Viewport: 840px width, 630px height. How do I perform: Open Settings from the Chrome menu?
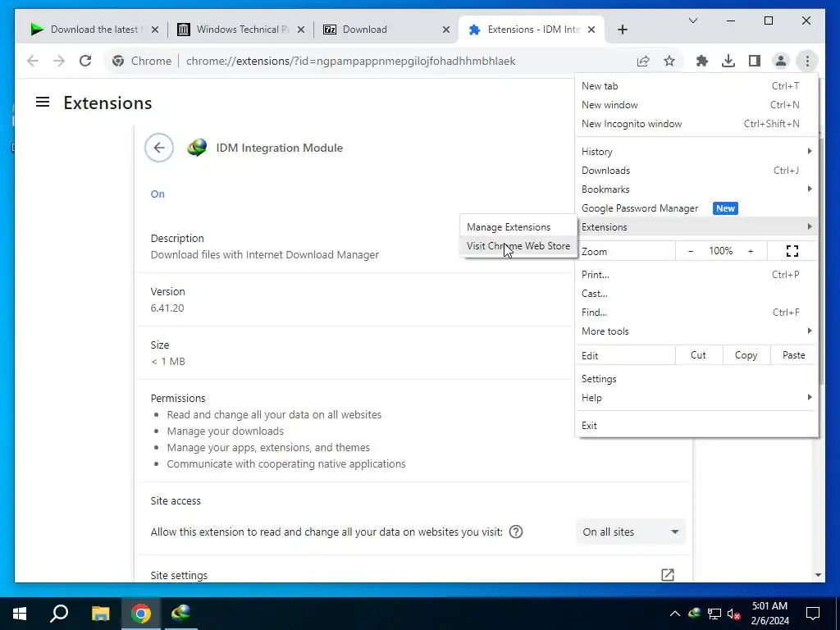click(x=696, y=379)
